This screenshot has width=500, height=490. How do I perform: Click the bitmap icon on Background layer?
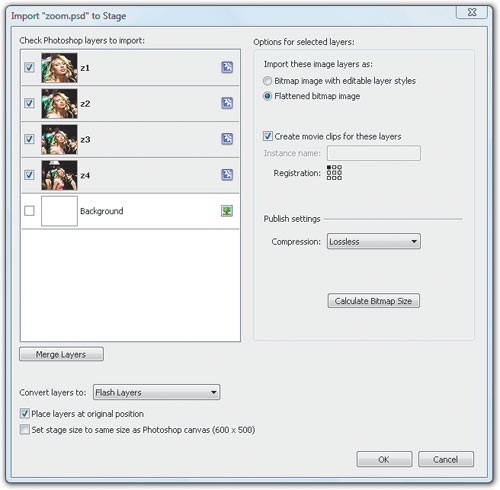tap(227, 211)
